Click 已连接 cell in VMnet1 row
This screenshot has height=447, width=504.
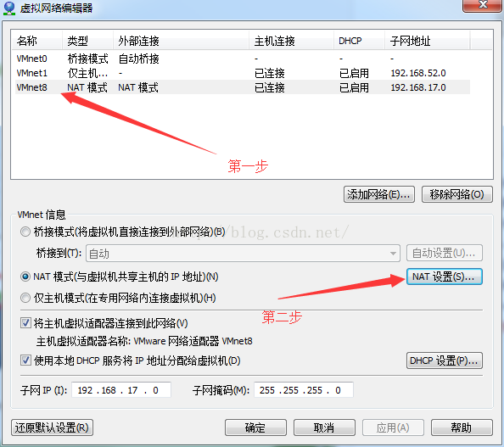click(x=269, y=73)
